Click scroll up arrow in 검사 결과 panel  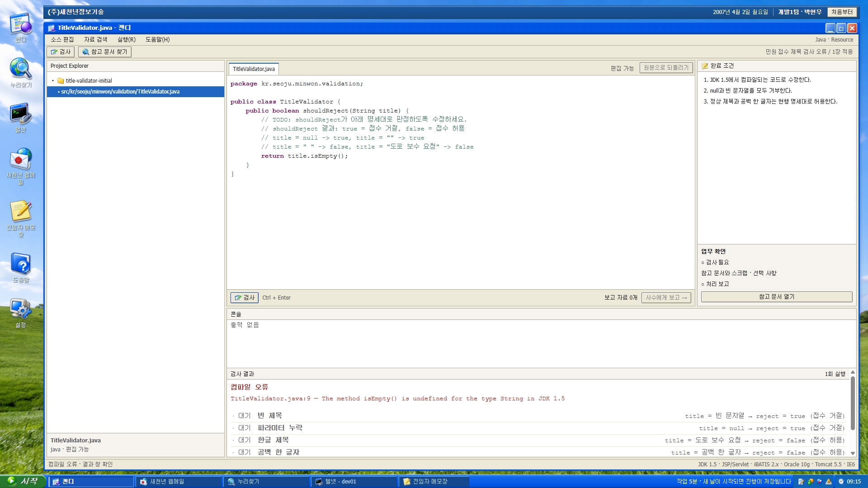click(x=853, y=372)
